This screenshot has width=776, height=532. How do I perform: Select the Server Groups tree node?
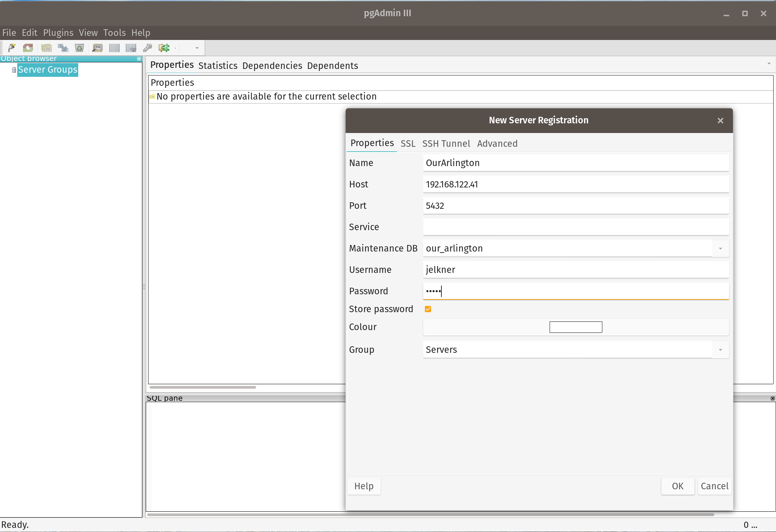pos(48,70)
